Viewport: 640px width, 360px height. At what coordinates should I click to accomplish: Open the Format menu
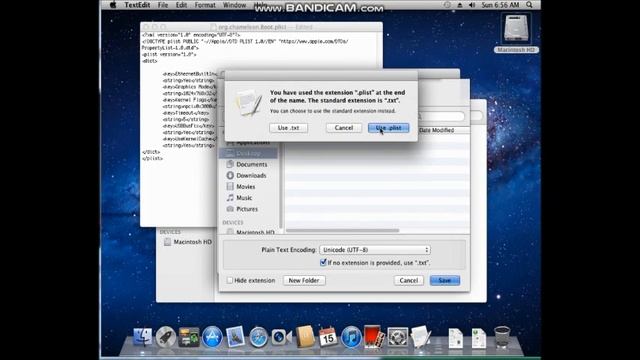click(205, 5)
